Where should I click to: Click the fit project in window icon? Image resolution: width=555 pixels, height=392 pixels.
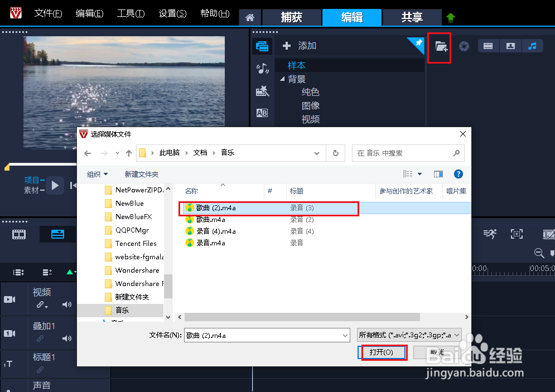517,234
